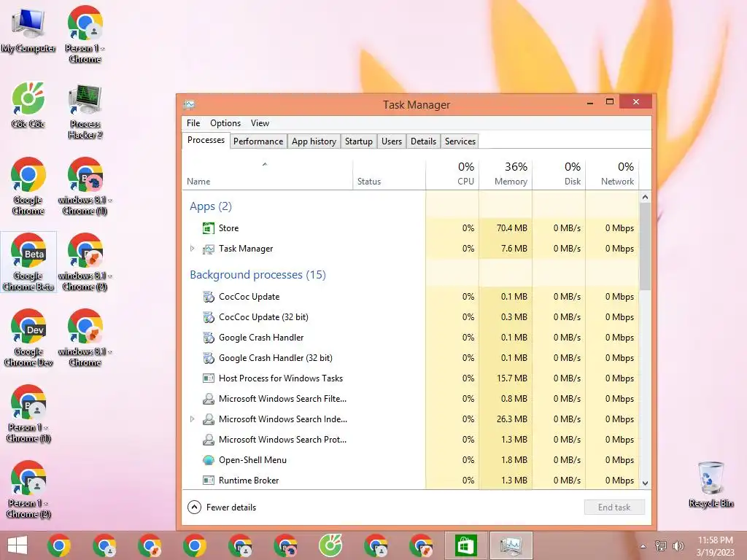Switch to the Services tab
747x560 pixels.
pos(460,141)
